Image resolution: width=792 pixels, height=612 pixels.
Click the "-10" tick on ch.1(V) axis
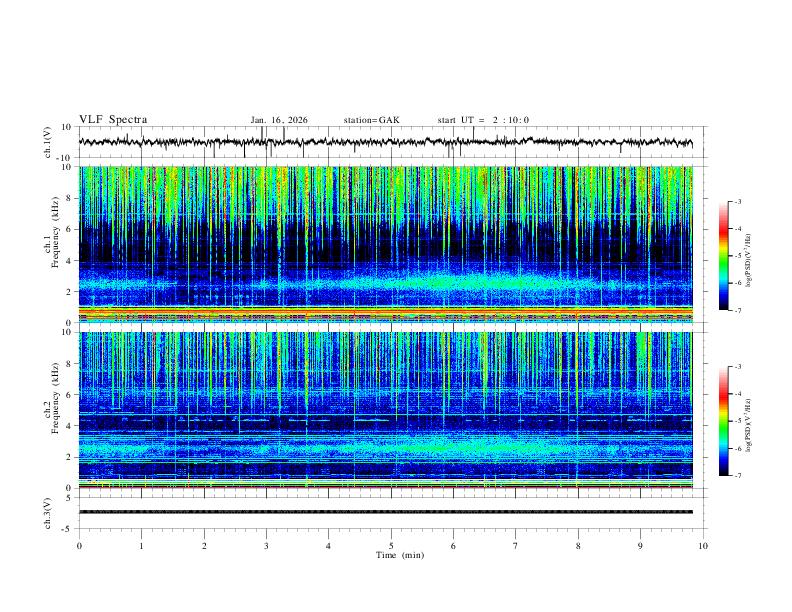[x=65, y=158]
